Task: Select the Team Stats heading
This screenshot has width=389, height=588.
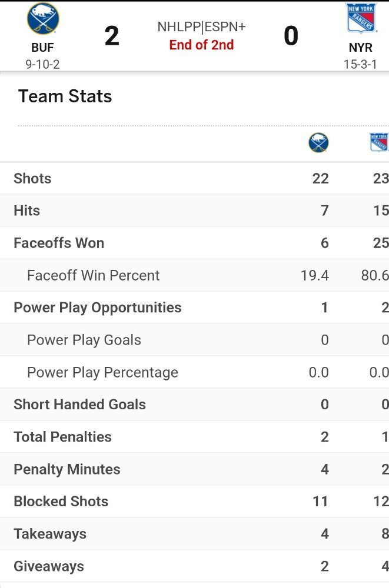Action: 65,96
